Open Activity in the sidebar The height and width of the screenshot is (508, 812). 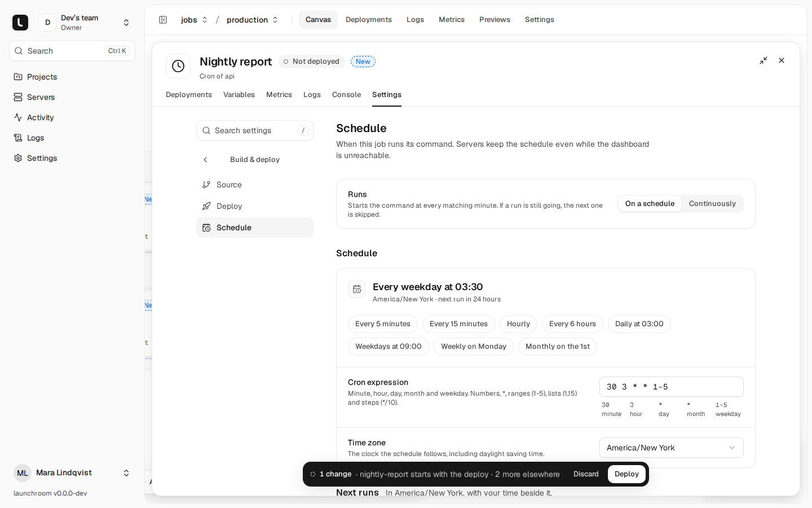click(72, 117)
